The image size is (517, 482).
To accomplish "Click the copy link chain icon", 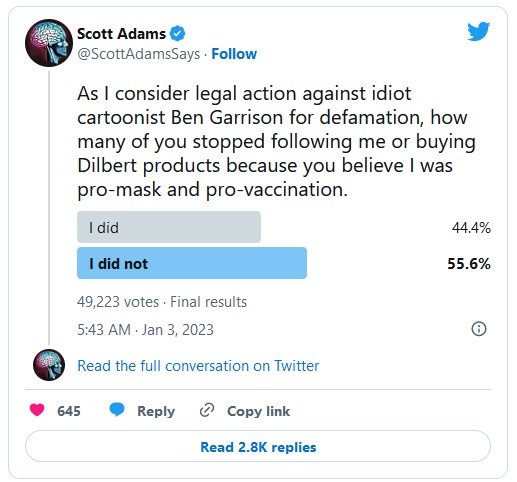I will (x=207, y=410).
